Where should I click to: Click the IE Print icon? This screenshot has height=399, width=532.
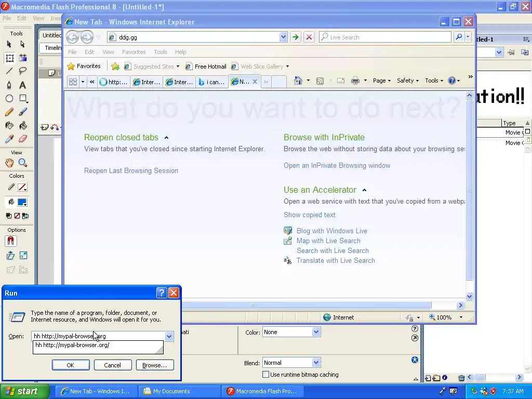point(355,81)
